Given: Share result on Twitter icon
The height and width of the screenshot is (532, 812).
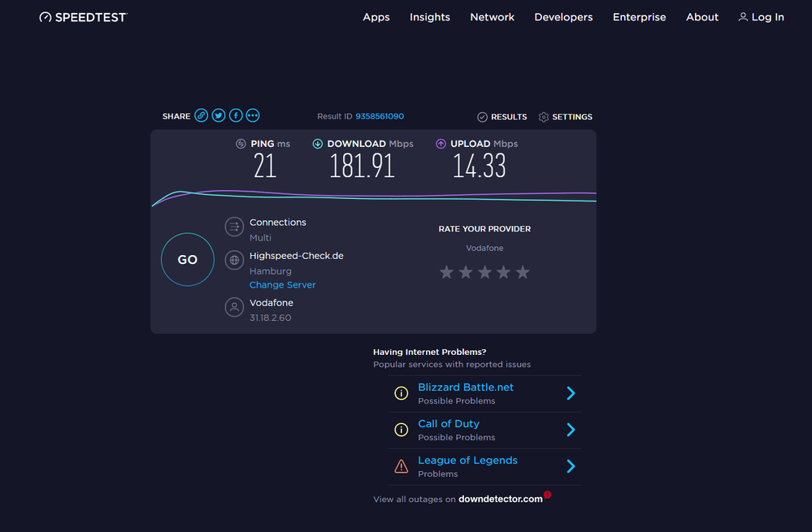Looking at the screenshot, I should pos(219,115).
